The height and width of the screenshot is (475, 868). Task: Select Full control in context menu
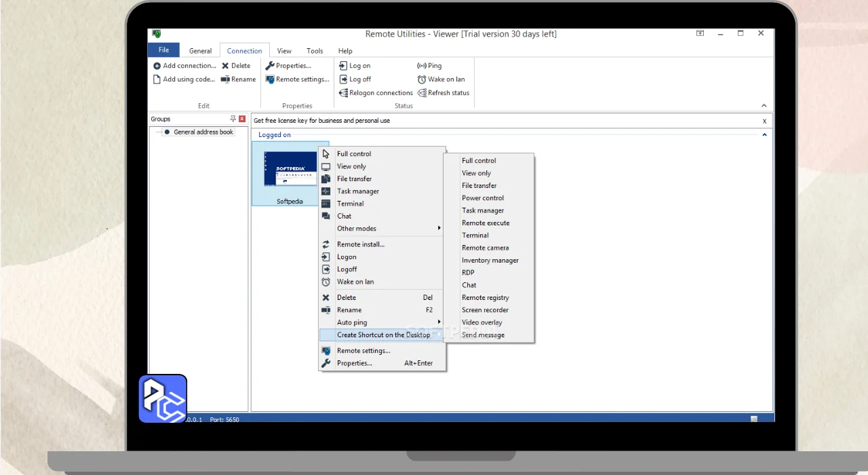pos(354,154)
